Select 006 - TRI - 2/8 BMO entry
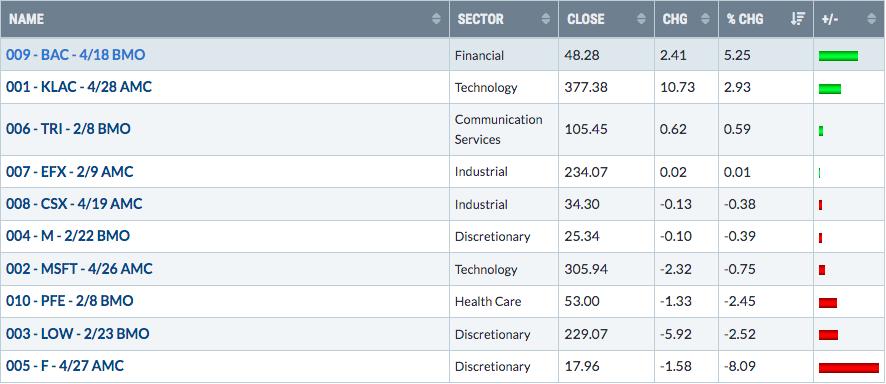 (x=68, y=129)
